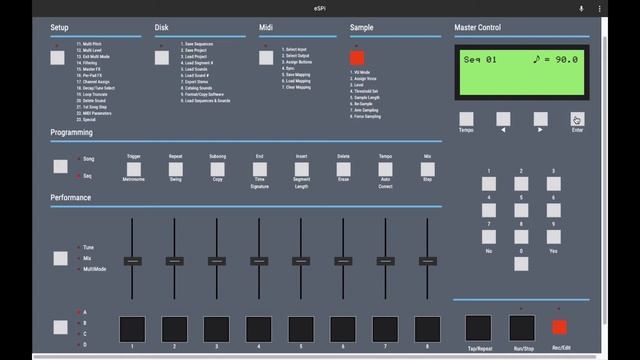Viewport: 640px width, 360px height.
Task: Tap keypad button 6
Action: tap(553, 210)
